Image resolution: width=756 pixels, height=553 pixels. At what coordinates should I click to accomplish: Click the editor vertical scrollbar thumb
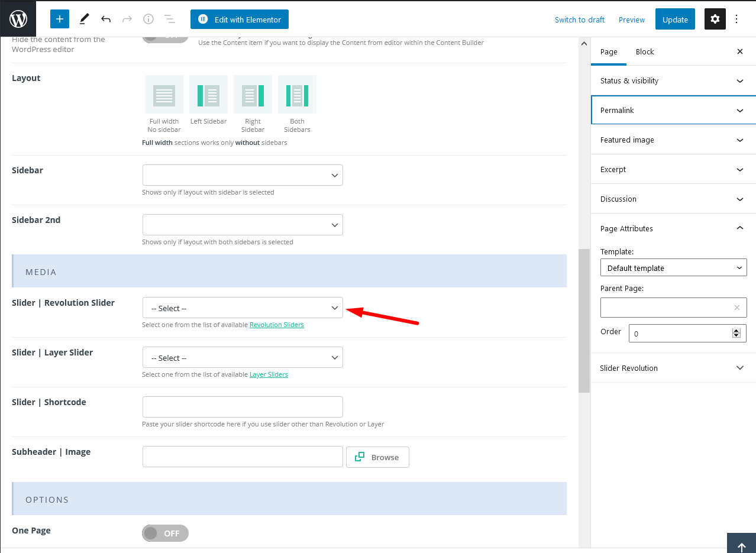[584, 321]
